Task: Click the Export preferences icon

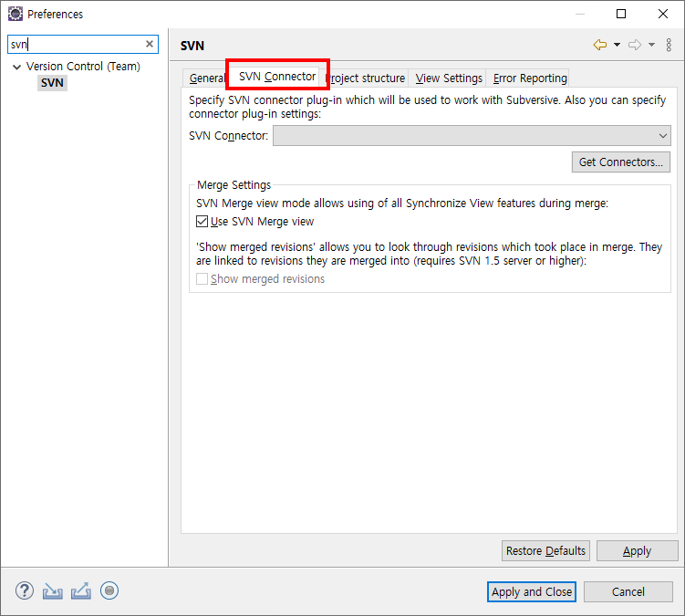Action: click(81, 591)
